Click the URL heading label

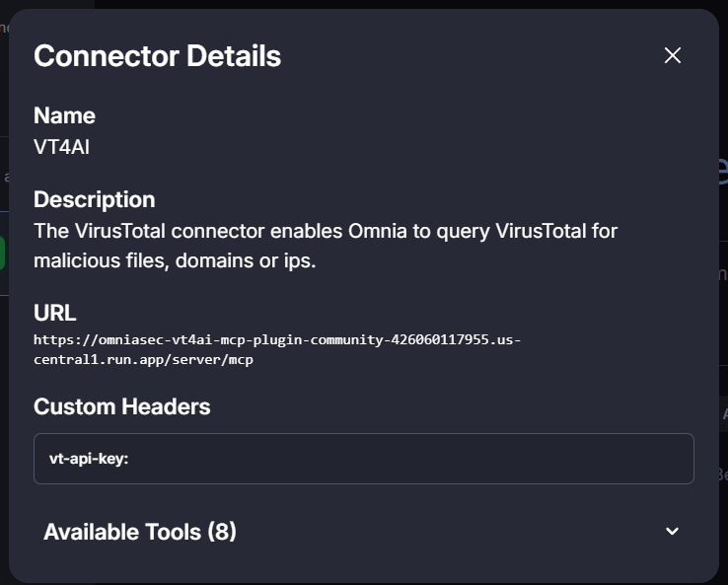54,314
